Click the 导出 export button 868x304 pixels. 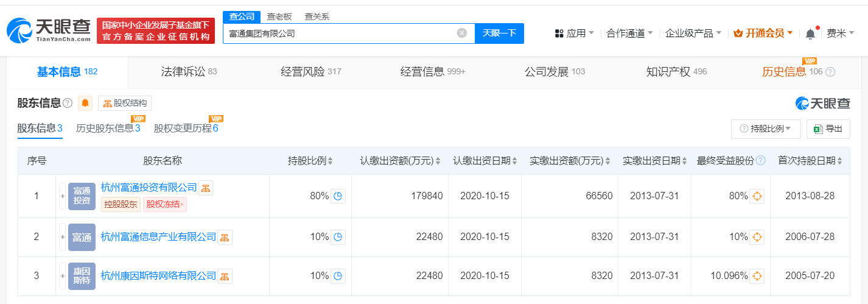pos(828,129)
